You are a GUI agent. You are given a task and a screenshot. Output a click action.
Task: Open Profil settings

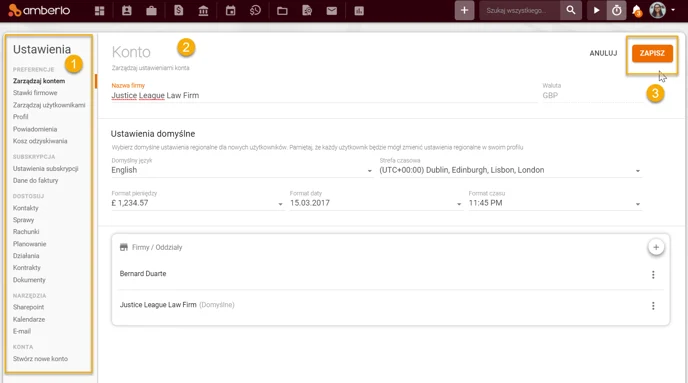click(21, 117)
